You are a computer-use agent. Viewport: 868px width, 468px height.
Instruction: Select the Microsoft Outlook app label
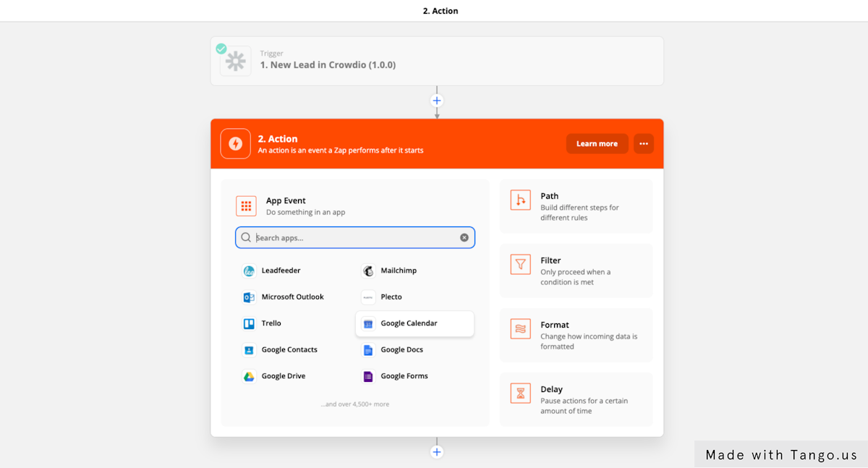tap(293, 297)
